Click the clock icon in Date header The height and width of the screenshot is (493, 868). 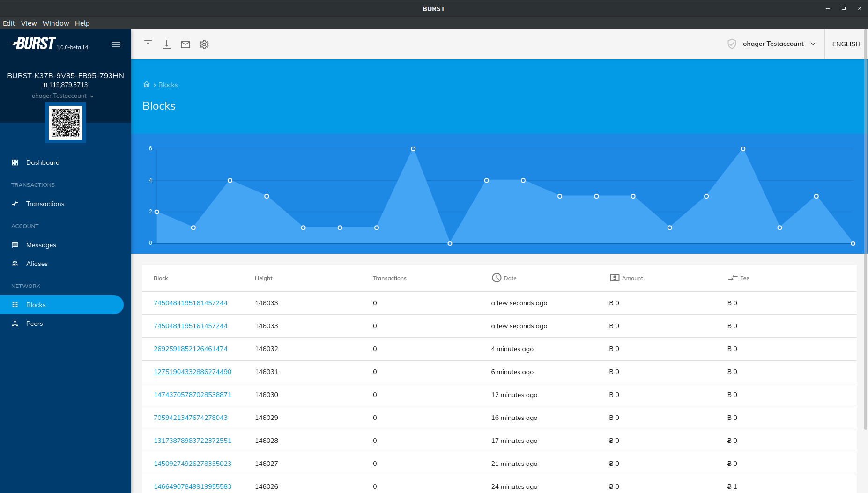[497, 278]
